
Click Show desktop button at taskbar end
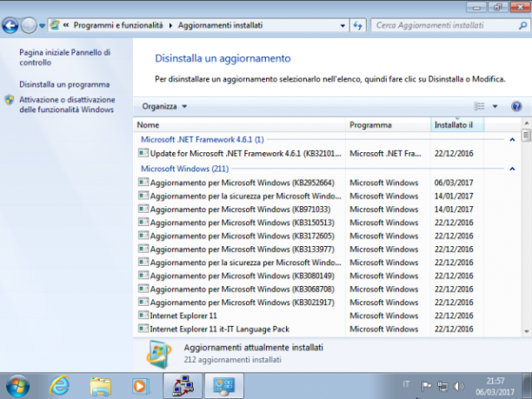[527, 386]
